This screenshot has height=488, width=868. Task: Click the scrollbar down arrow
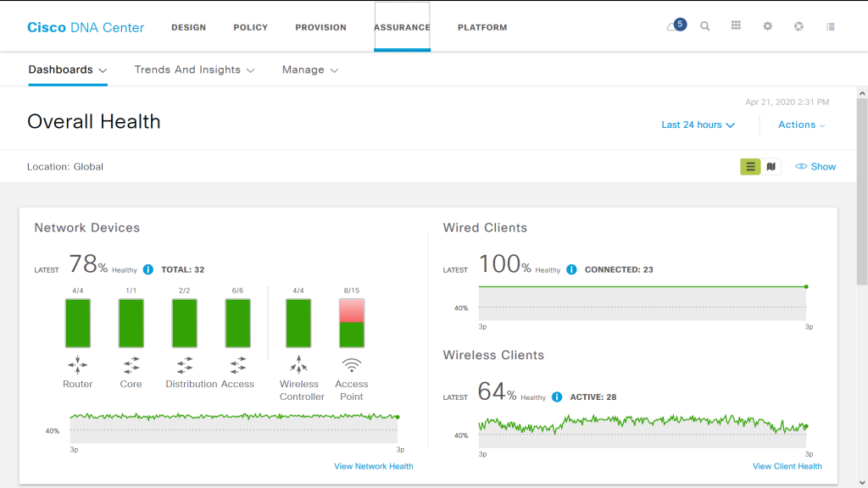coord(862,482)
